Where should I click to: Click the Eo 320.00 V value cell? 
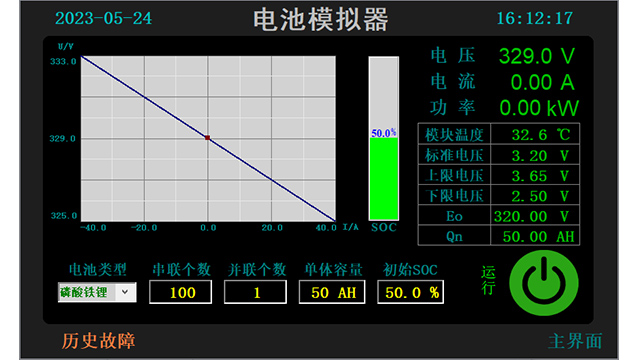tap(535, 216)
